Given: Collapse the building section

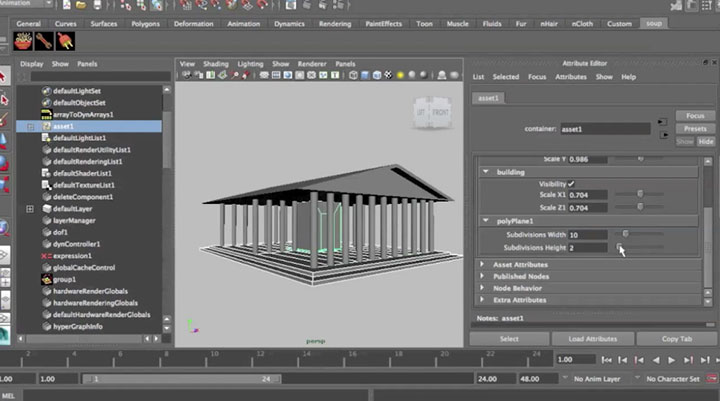Looking at the screenshot, I should 485,172.
